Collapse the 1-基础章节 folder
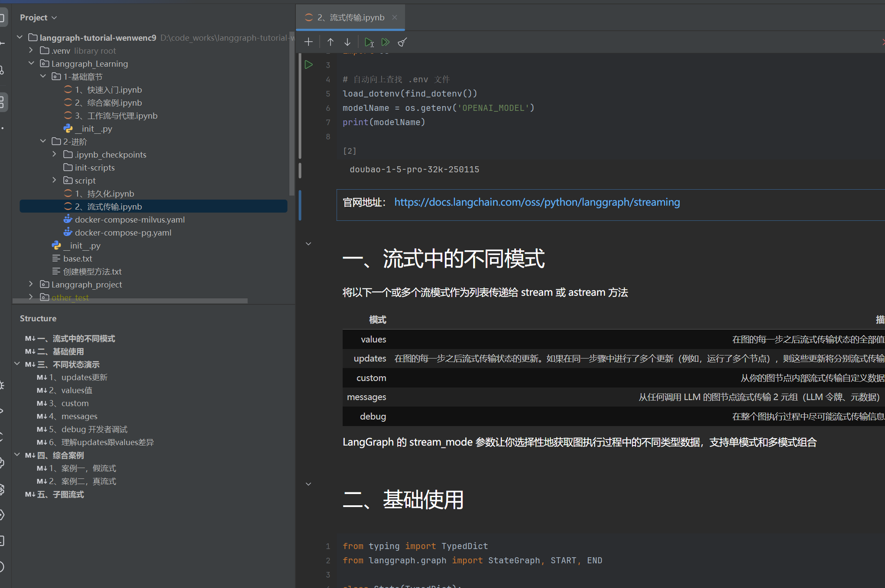This screenshot has width=885, height=588. (43, 76)
